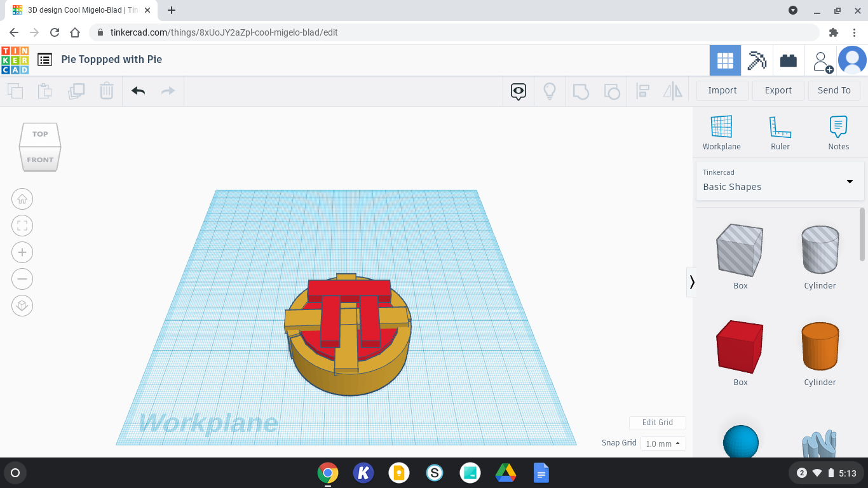The height and width of the screenshot is (488, 868).
Task: Open the Snap Grid 1.0 mm dropdown
Action: click(663, 443)
